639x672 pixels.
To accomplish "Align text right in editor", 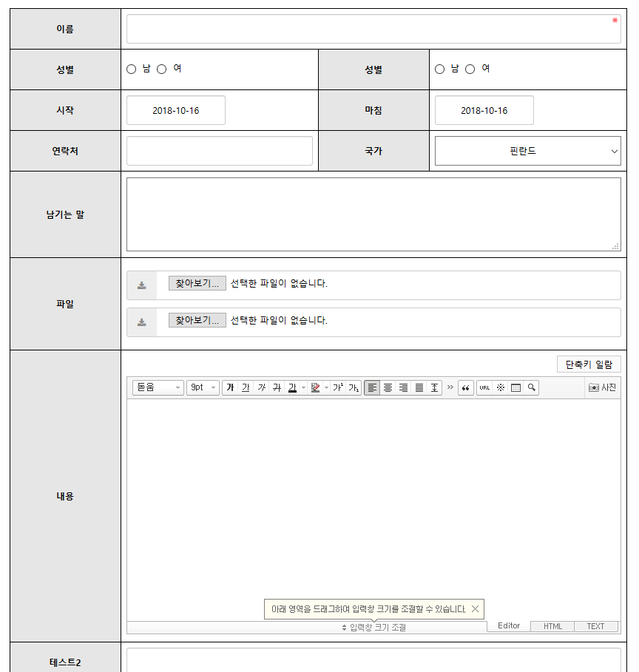I will pyautogui.click(x=404, y=387).
